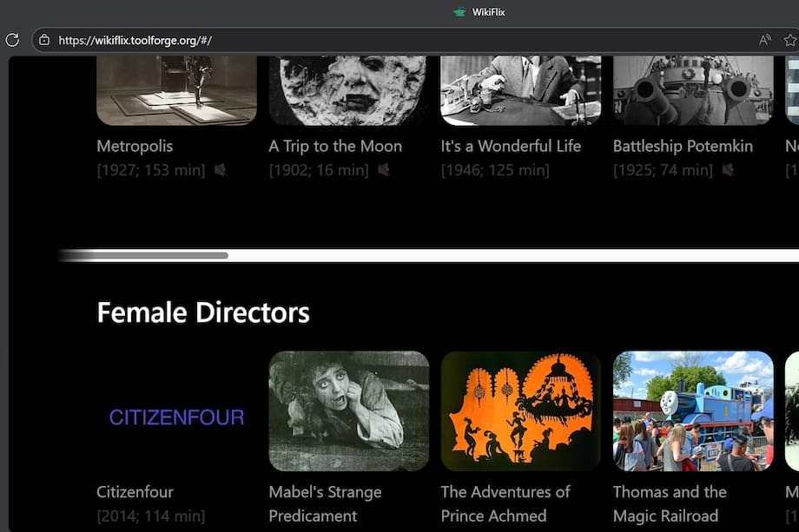Click the Female Directors section heading
Screen dimensions: 799x532
[x=202, y=312]
